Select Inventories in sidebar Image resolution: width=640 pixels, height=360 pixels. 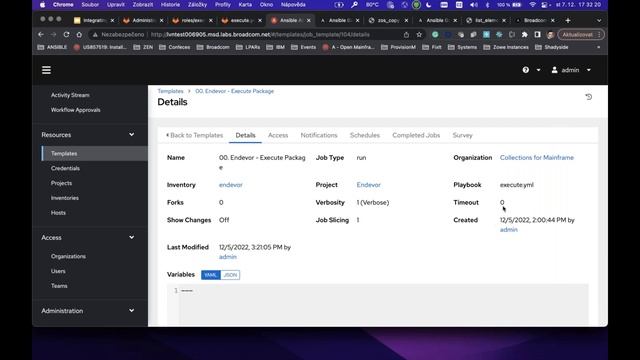65,198
